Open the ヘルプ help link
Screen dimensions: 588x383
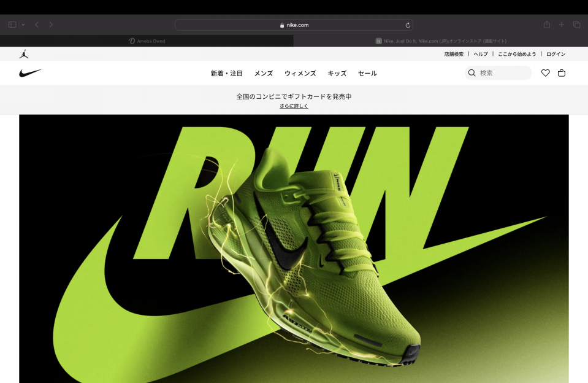click(x=481, y=54)
